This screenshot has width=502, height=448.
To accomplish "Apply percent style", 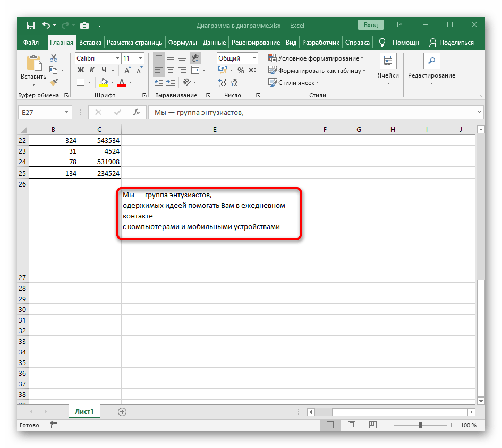I will tap(241, 70).
